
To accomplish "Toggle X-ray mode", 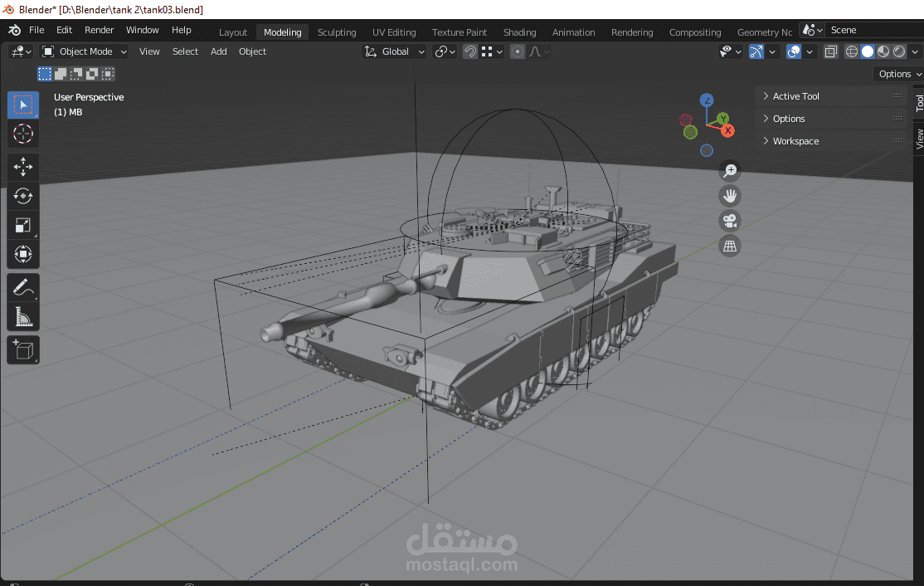I will point(831,52).
